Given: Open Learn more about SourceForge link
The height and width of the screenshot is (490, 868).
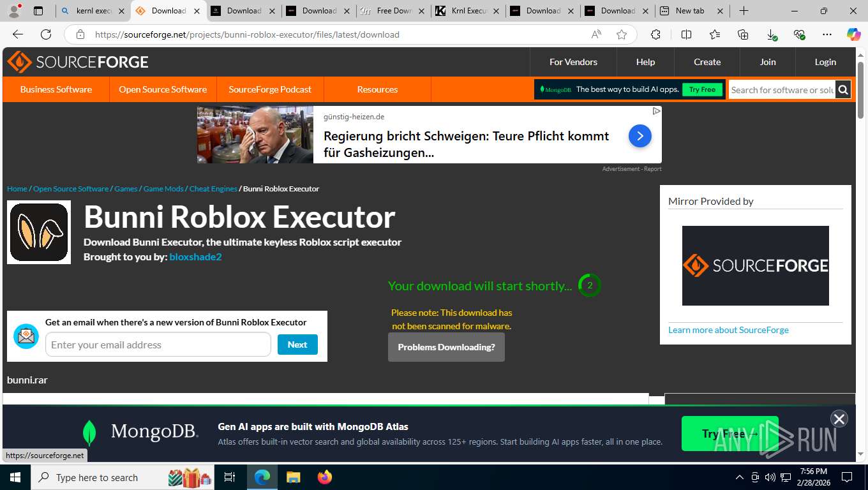Looking at the screenshot, I should tap(728, 330).
